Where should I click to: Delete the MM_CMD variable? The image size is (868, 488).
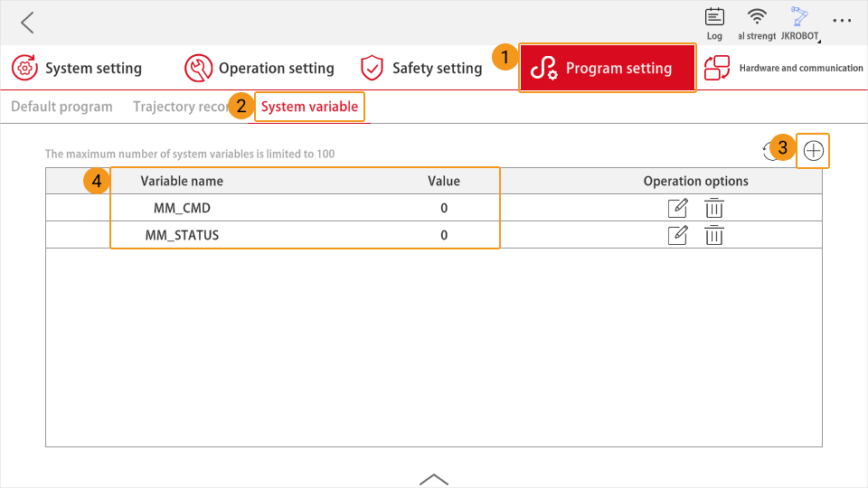(x=714, y=208)
